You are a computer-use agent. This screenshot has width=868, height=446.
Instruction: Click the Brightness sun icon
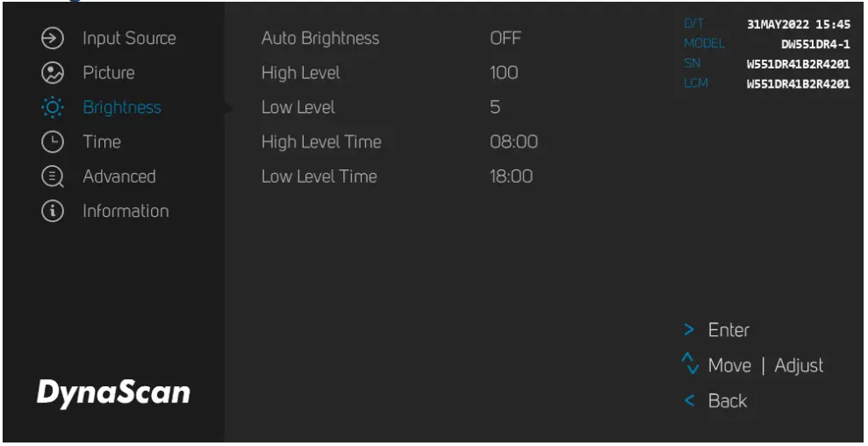[53, 108]
